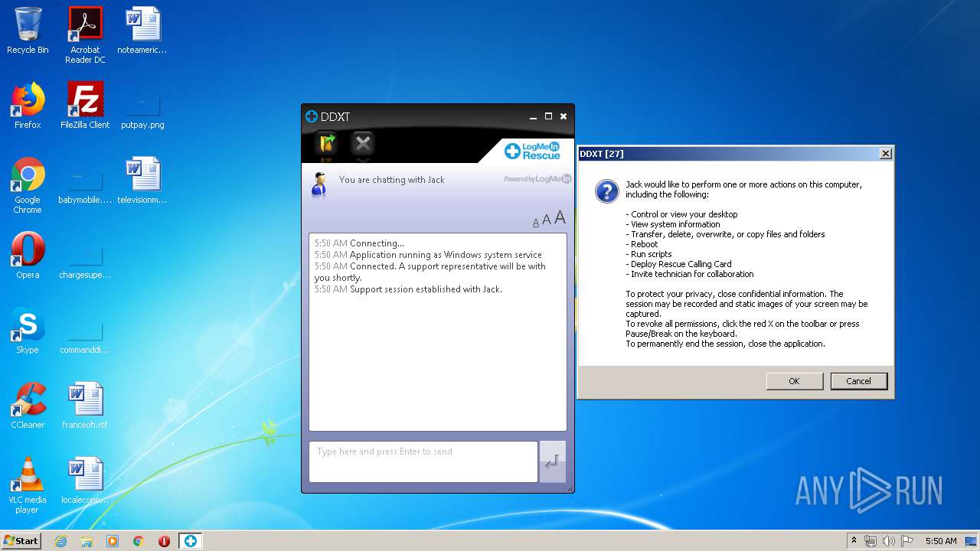Select the noteameric... Word document icon
The image size is (980, 551).
click(142, 31)
